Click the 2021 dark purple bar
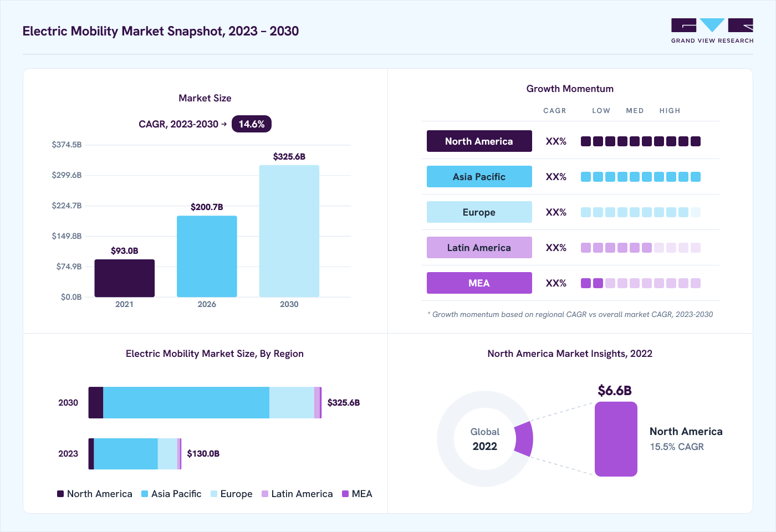The image size is (776, 532). 125,278
